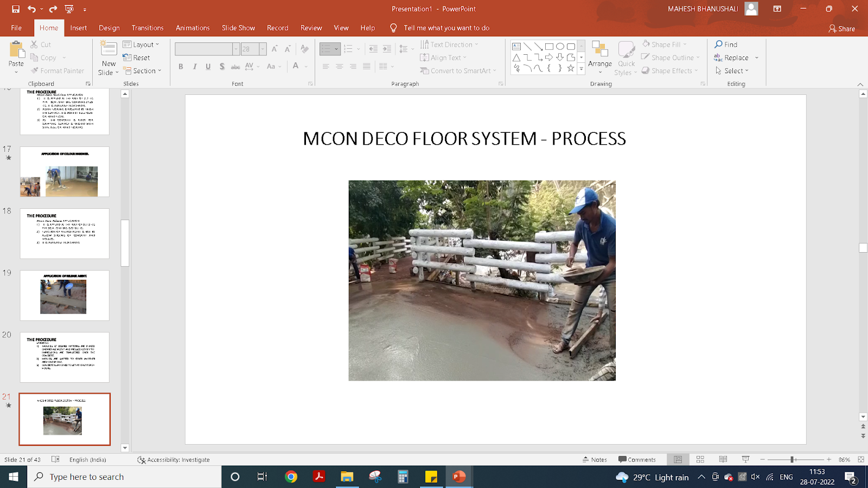Open the Select dropdown
The image size is (868, 488).
click(732, 70)
